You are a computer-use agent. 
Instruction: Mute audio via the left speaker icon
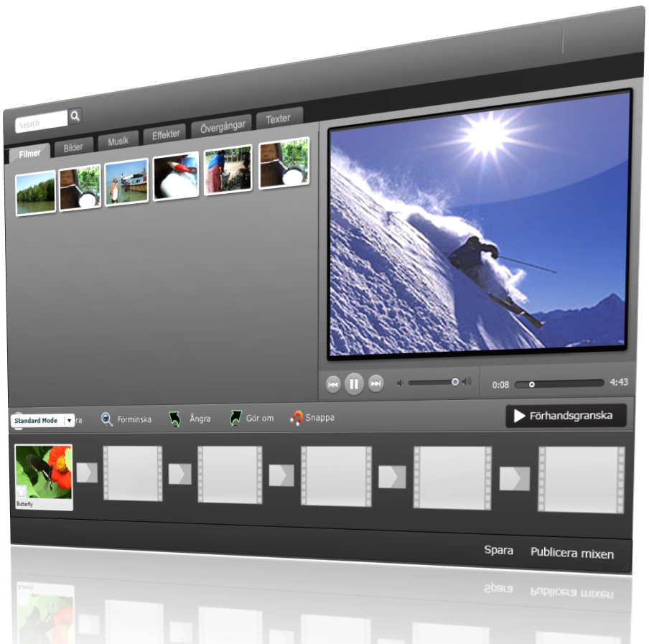pyautogui.click(x=401, y=383)
